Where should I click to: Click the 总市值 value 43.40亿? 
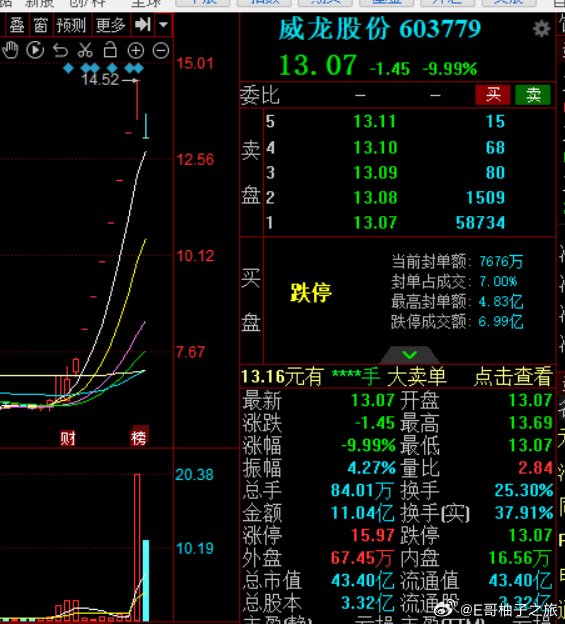pos(362,581)
